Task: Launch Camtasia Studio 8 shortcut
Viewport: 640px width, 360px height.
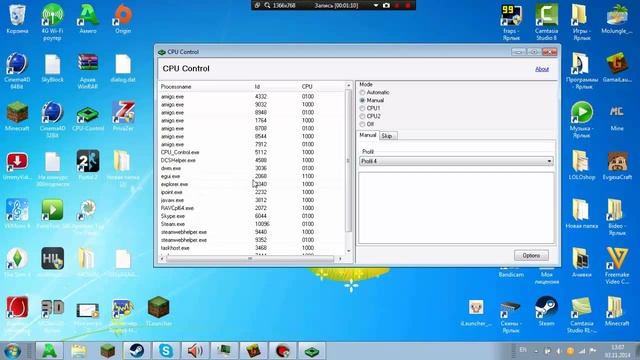Action: (x=547, y=22)
